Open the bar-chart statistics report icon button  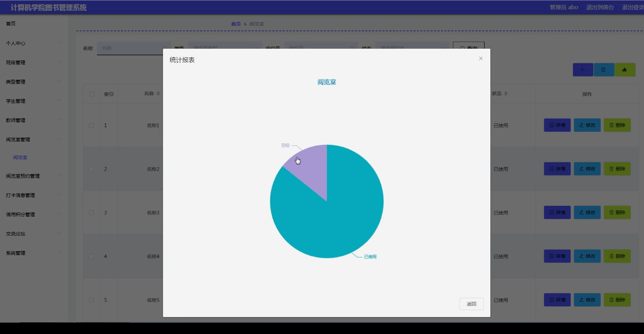[x=625, y=70]
